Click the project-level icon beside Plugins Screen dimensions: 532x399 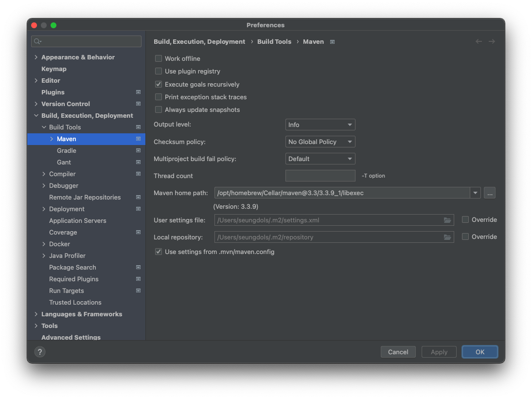point(139,92)
